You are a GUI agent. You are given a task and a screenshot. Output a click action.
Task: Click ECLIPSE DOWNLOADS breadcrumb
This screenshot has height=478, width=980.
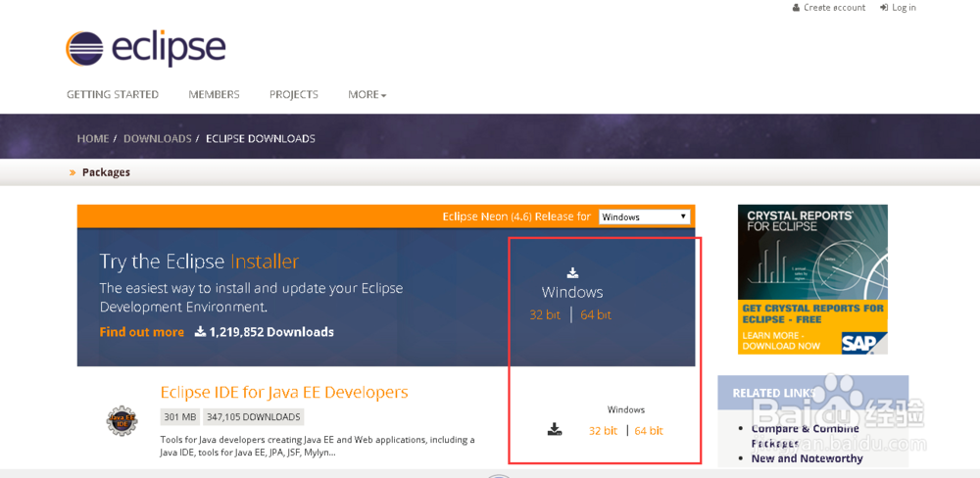click(x=261, y=138)
